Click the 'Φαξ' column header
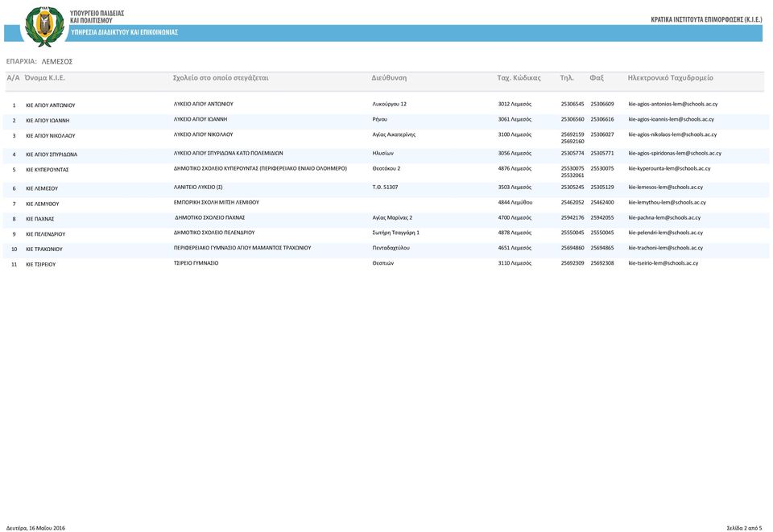 coord(597,78)
